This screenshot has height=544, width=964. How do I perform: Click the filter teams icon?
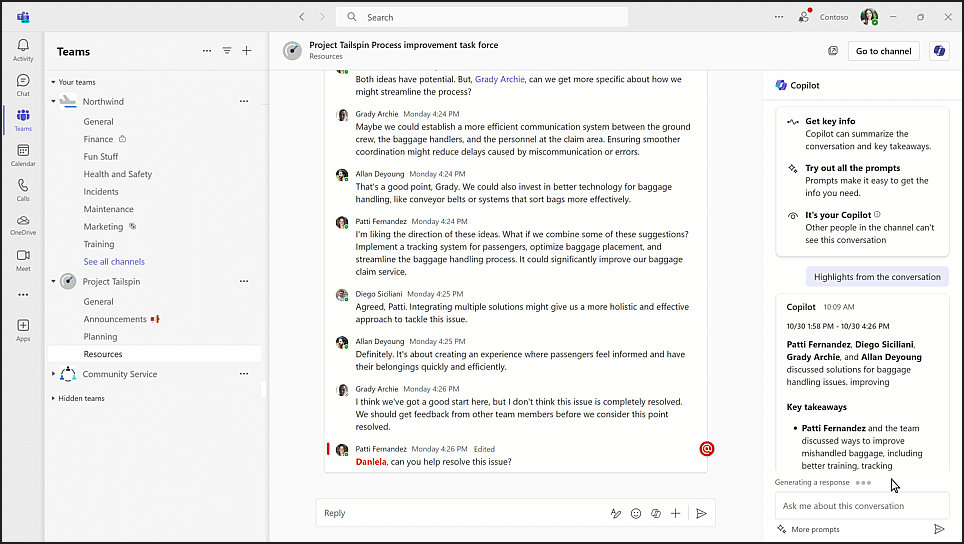click(x=227, y=51)
